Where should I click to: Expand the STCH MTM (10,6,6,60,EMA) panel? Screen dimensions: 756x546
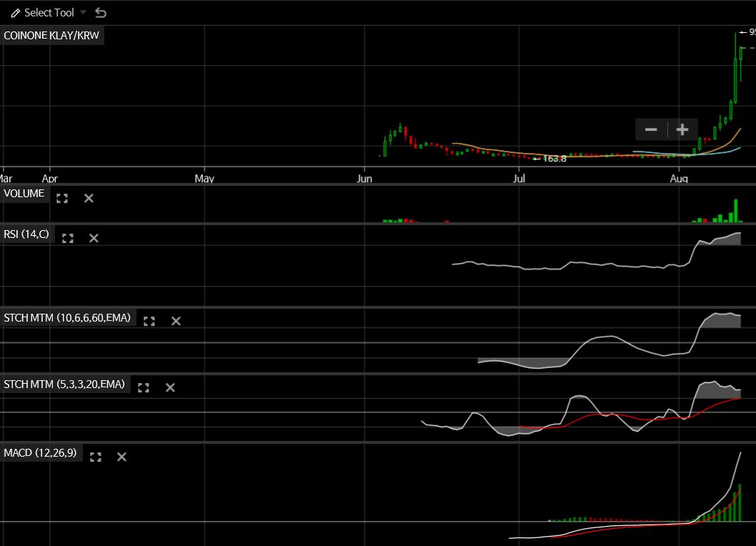click(x=149, y=321)
